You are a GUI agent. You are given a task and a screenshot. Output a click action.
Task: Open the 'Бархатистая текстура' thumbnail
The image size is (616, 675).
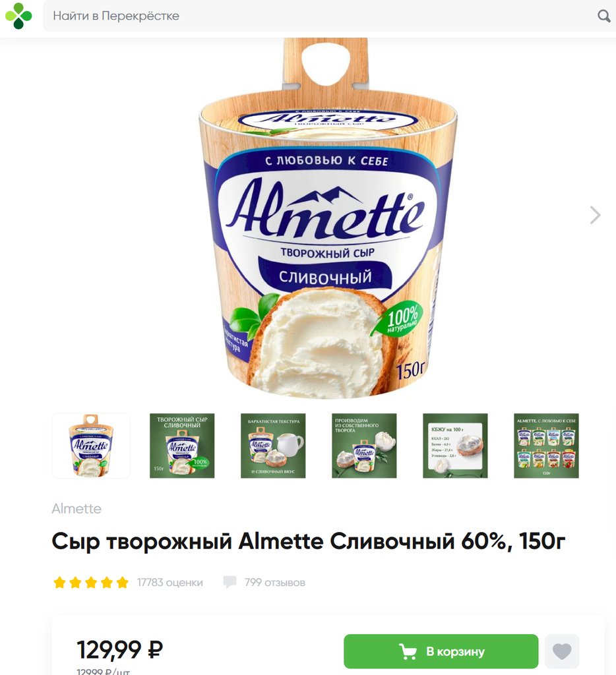pos(273,446)
